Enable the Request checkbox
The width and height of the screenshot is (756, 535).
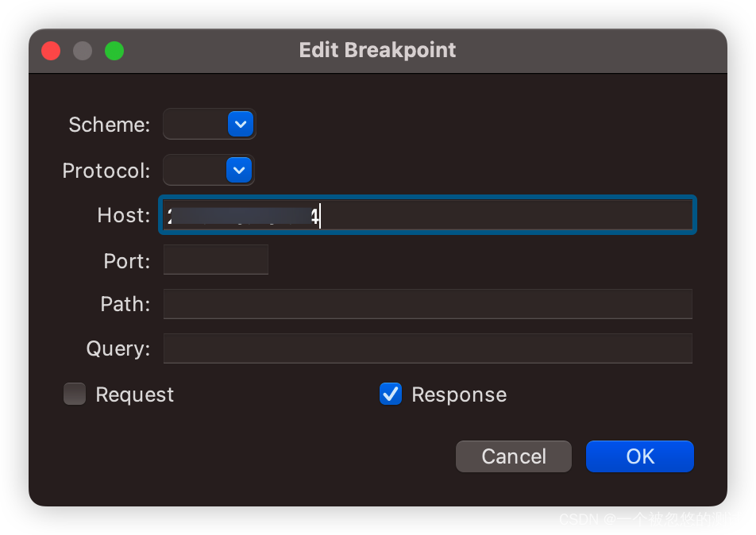tap(75, 395)
